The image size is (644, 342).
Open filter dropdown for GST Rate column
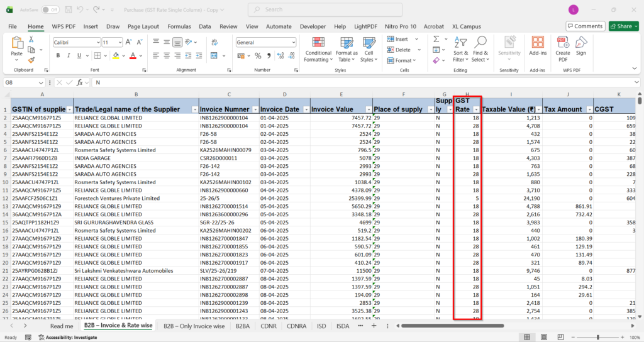pyautogui.click(x=476, y=109)
